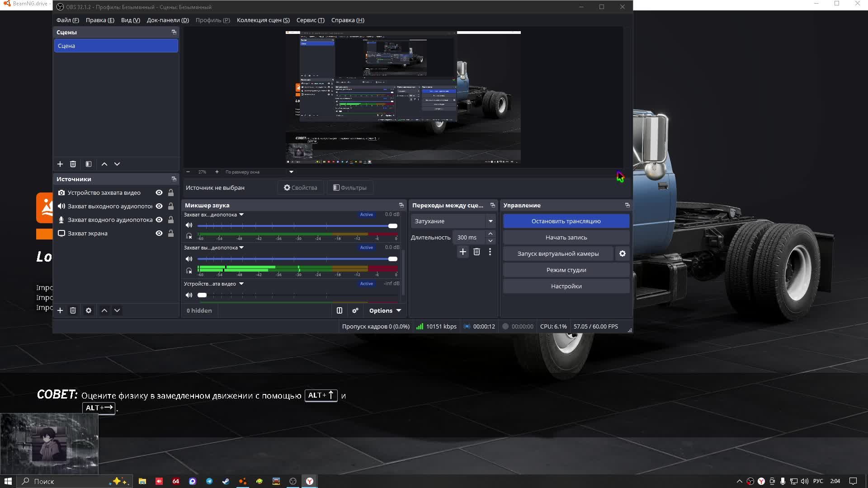This screenshot has height=488, width=868.
Task: Undock the Audio Mixer panel
Action: coord(401,205)
